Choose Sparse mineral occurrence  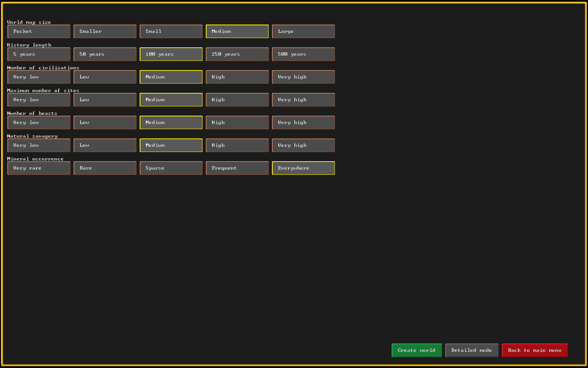171,168
